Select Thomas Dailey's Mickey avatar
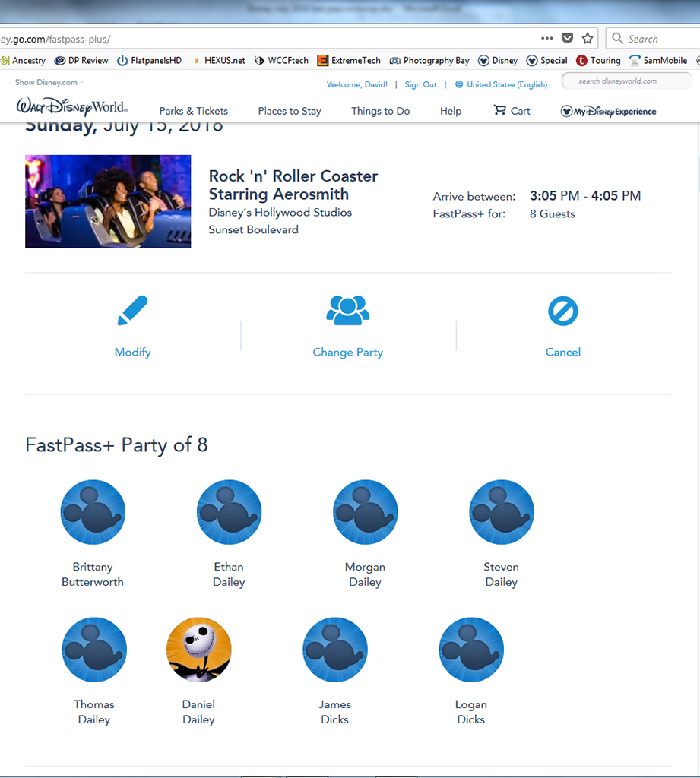The image size is (700, 778). point(94,650)
